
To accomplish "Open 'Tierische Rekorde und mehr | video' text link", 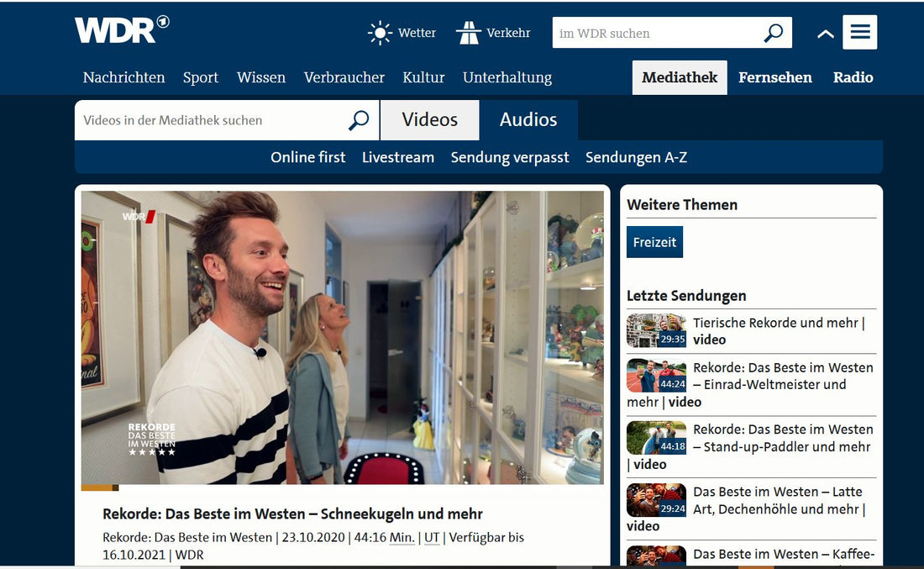I will [779, 331].
